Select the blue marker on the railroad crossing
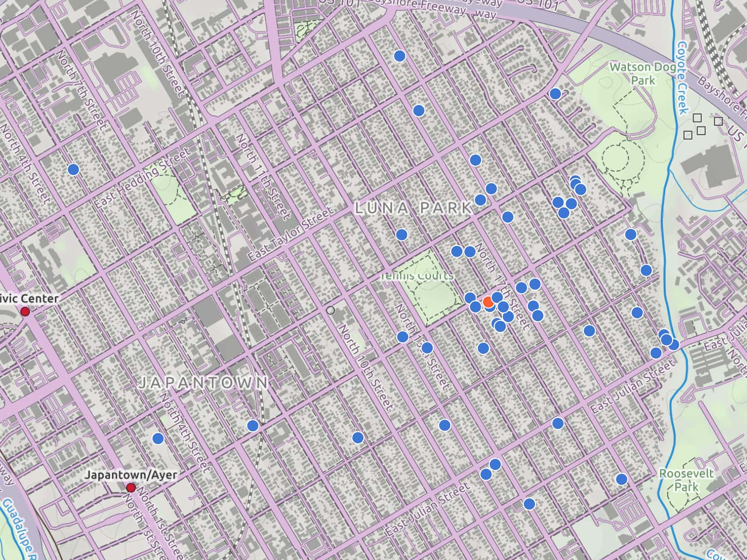 coord(252,426)
